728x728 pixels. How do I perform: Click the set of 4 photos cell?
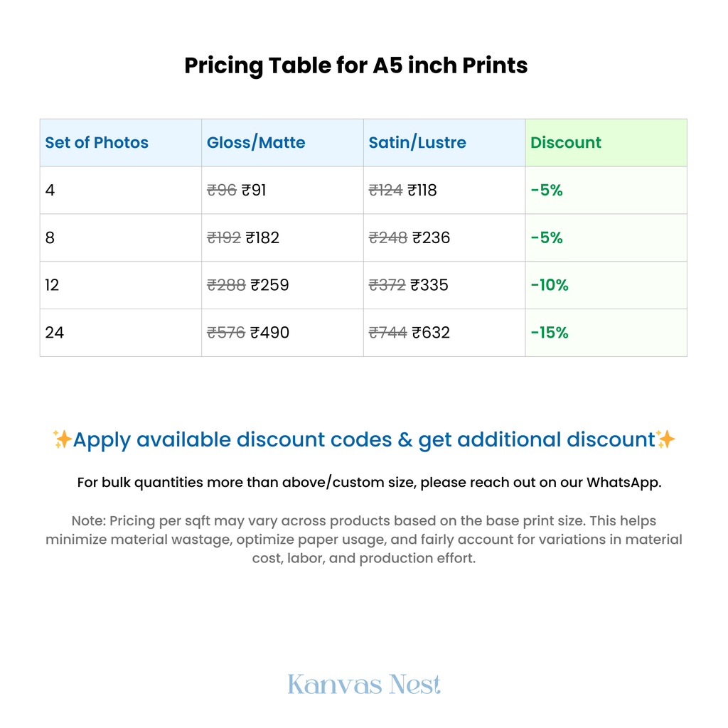121,191
